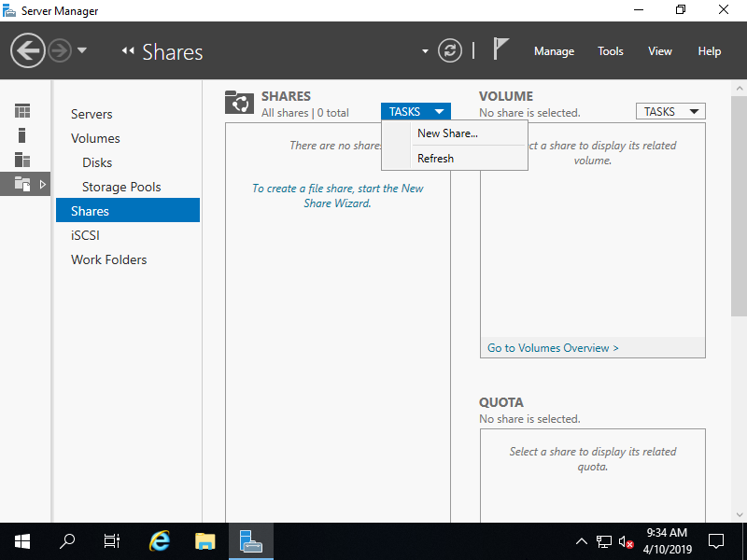Open iSCSI in the sidebar
Screen dimensions: 747x560
click(85, 236)
